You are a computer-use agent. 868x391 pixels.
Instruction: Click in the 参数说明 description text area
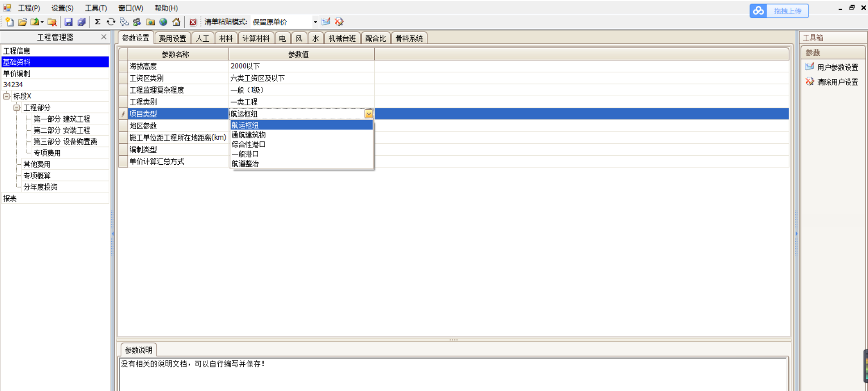click(x=453, y=374)
